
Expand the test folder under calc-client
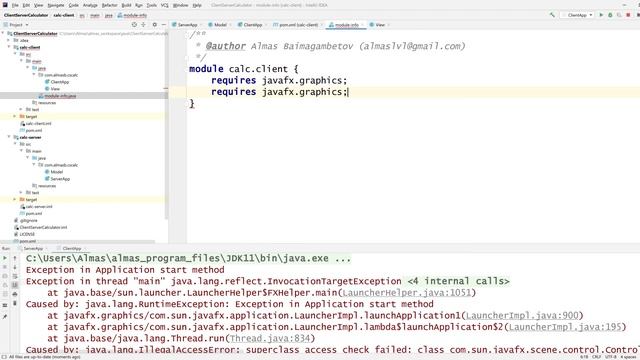tap(21, 109)
